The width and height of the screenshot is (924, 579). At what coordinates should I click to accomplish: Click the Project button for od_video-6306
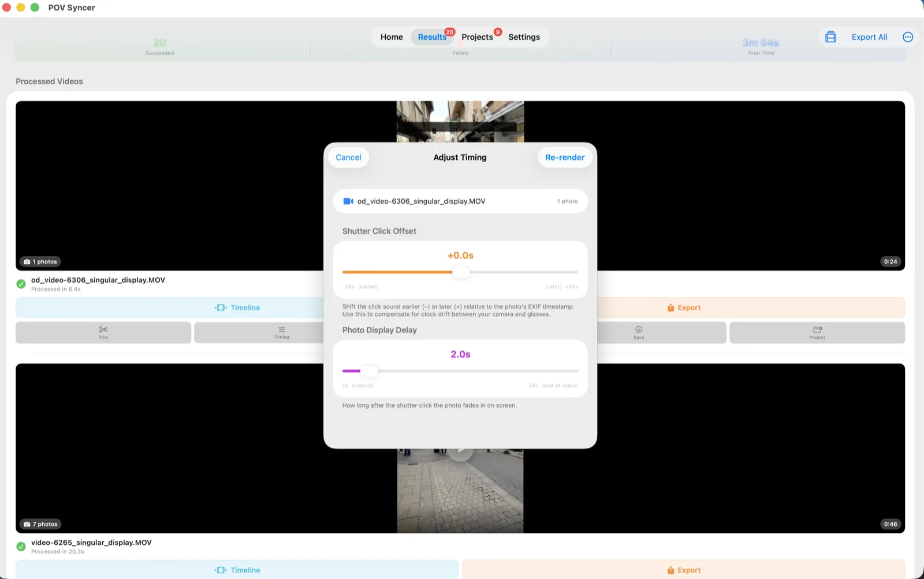[817, 333]
